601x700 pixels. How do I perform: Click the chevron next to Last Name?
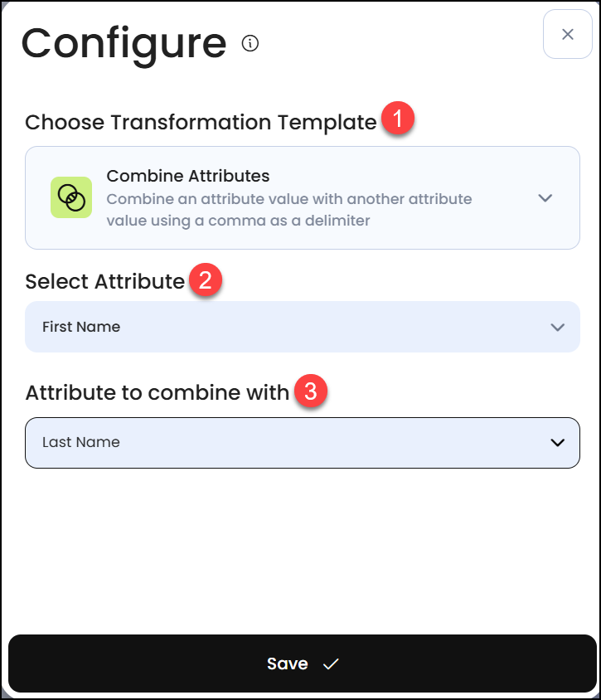558,442
